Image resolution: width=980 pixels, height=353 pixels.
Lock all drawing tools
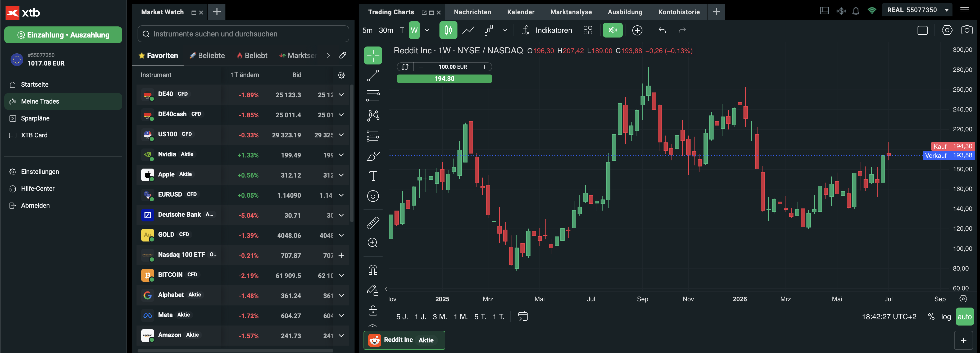click(373, 311)
